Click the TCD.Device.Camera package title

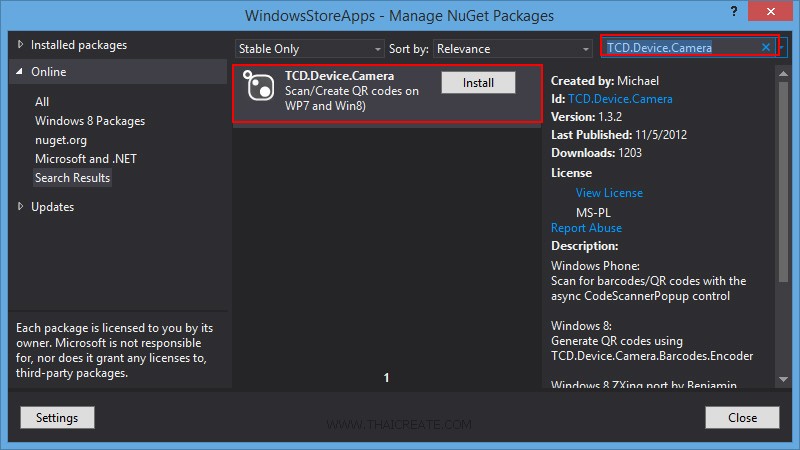[339, 76]
